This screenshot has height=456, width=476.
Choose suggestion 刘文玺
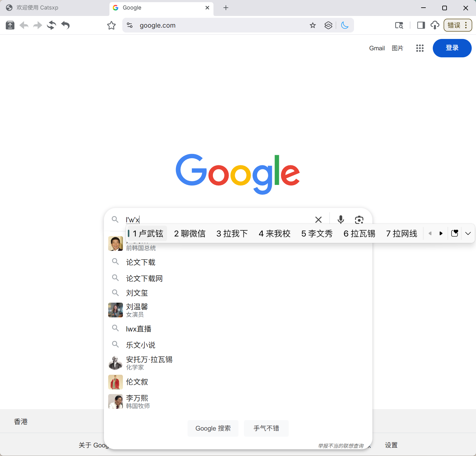(x=238, y=293)
